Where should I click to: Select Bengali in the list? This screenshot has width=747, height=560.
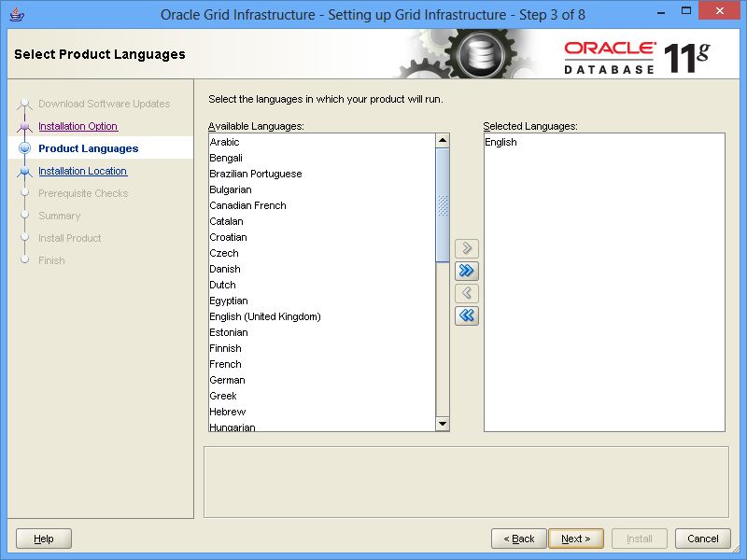tap(322, 158)
